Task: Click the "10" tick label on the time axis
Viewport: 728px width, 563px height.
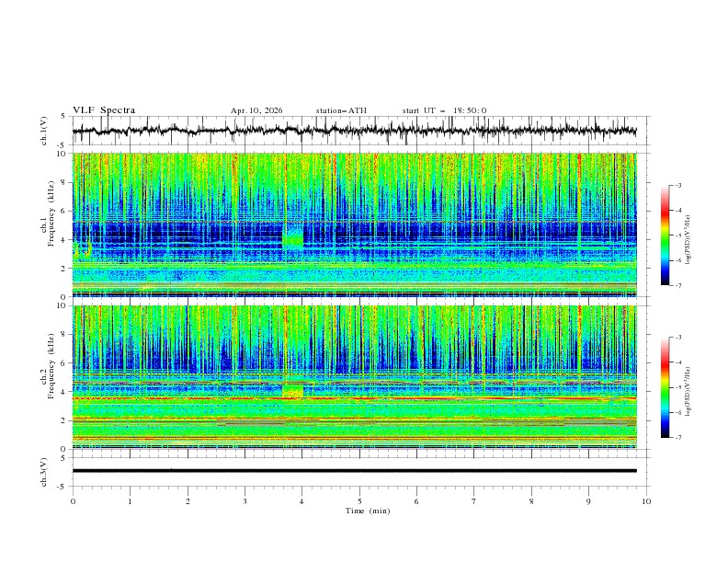Action: [646, 501]
